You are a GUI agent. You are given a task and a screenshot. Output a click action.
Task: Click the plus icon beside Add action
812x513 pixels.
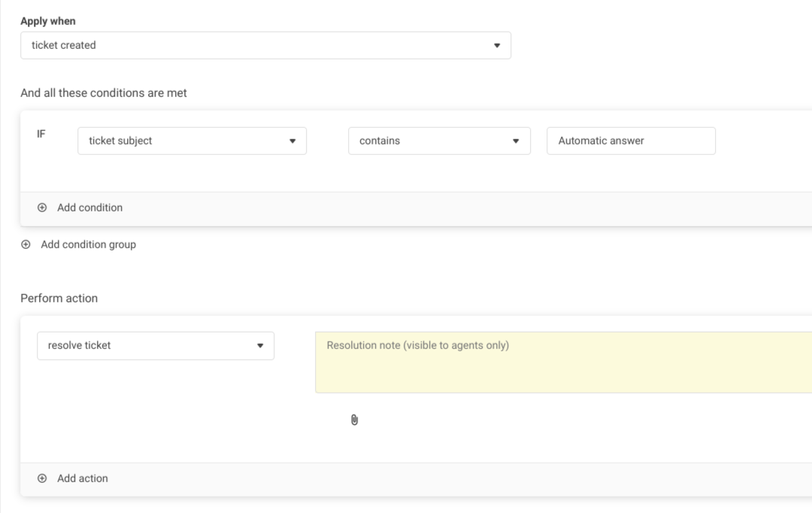(42, 478)
